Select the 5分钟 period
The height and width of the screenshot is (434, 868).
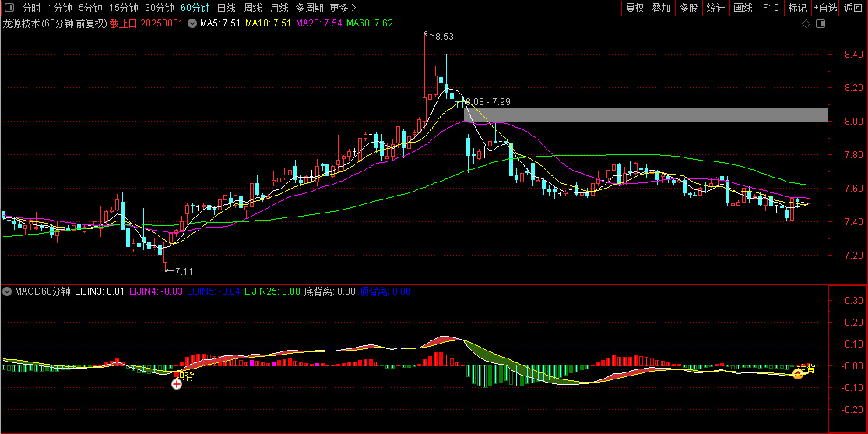coord(91,8)
